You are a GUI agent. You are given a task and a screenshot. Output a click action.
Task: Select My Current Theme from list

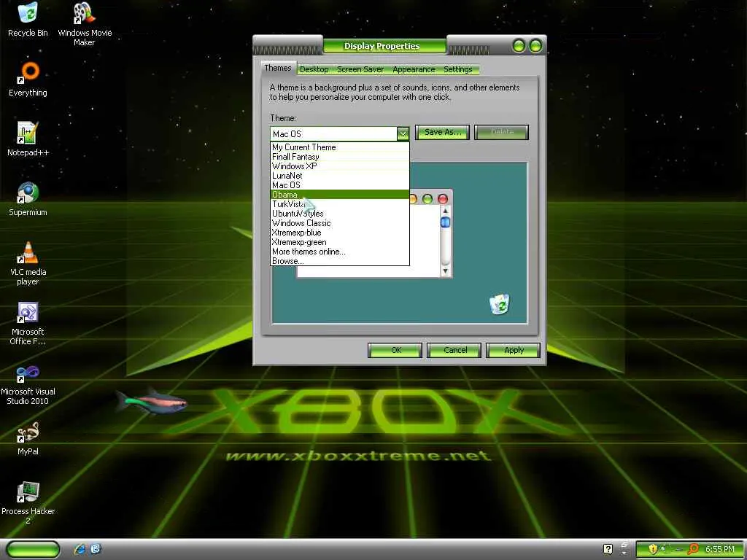[340, 147]
